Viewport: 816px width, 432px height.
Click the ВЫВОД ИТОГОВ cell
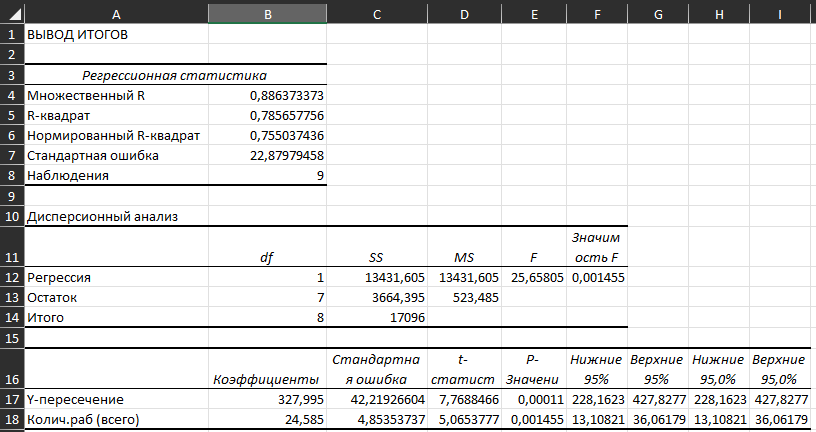click(115, 34)
